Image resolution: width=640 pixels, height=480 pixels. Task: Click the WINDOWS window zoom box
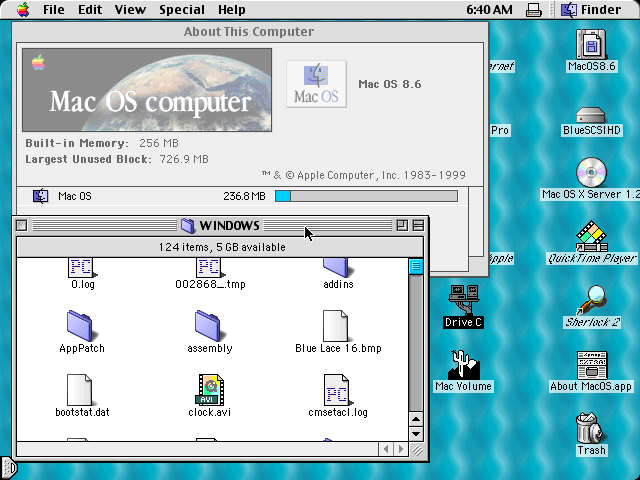tap(402, 225)
